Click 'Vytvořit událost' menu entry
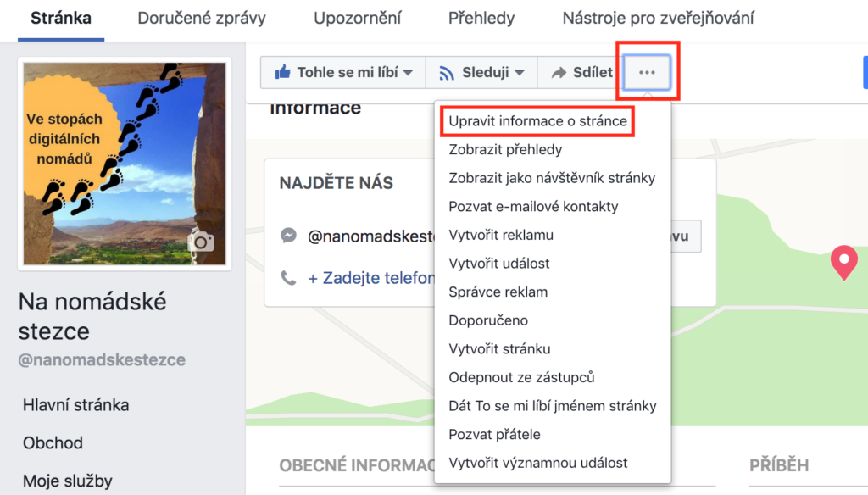Image resolution: width=868 pixels, height=495 pixels. click(499, 264)
